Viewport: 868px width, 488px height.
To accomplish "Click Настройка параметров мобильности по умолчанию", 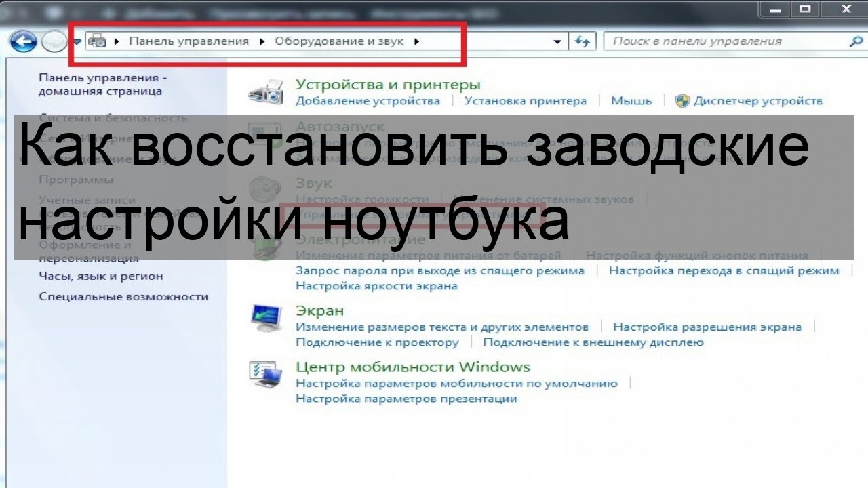I will [x=457, y=383].
